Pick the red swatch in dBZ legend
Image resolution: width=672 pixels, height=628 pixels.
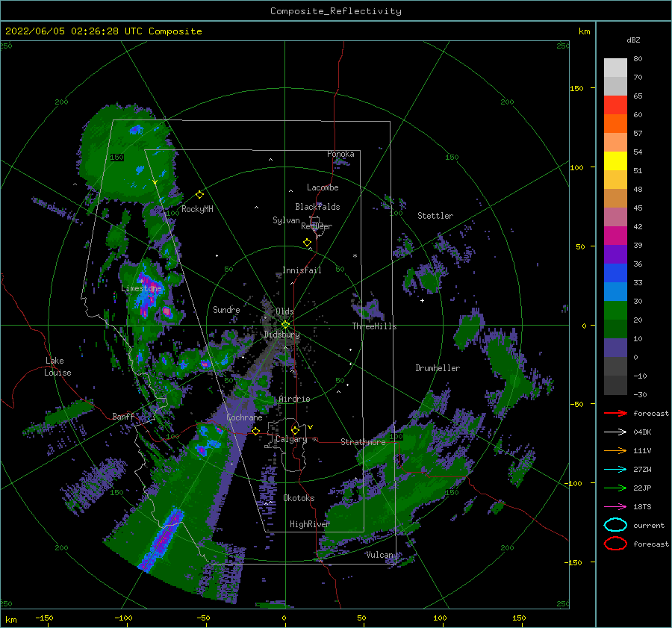pos(615,105)
